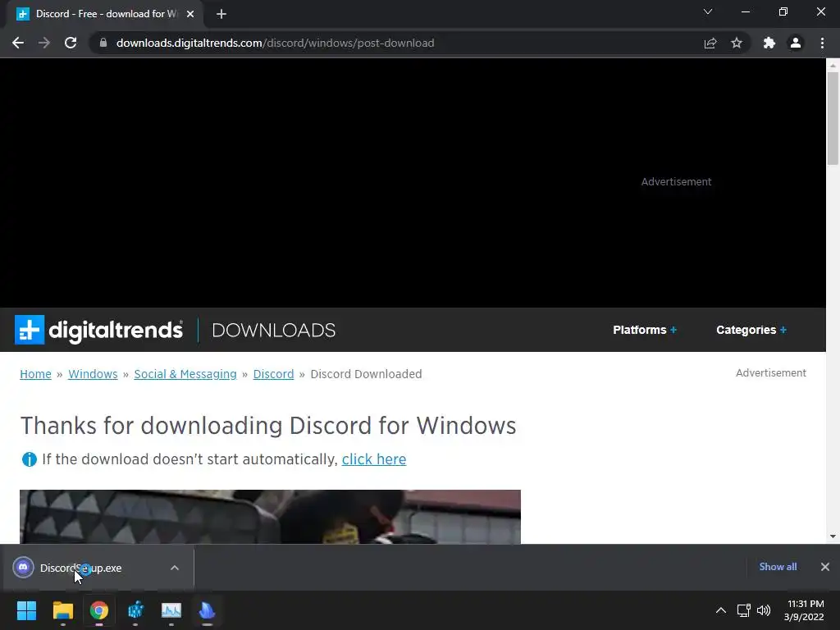The height and width of the screenshot is (630, 840).
Task: Open a new tab with the plus button
Action: coord(221,14)
